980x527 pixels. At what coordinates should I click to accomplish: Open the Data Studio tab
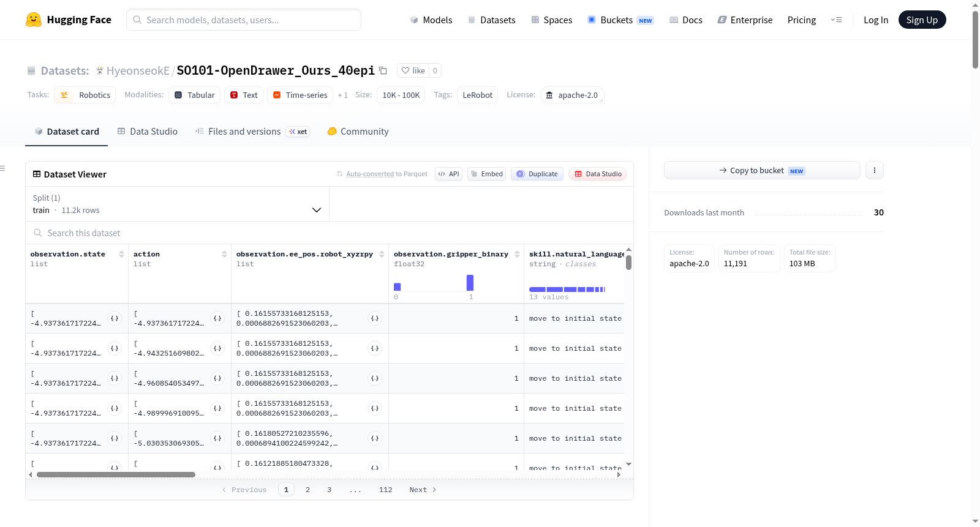147,131
